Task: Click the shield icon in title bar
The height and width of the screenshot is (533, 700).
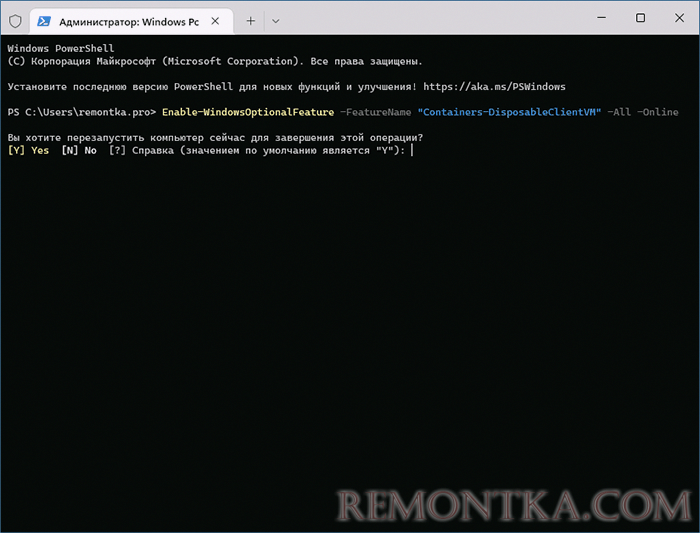Action: tap(15, 21)
